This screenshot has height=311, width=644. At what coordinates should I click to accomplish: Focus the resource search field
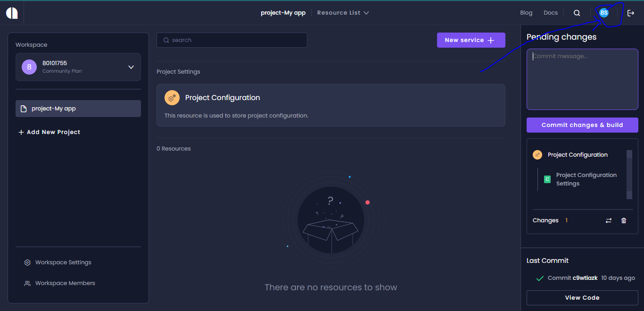[232, 40]
